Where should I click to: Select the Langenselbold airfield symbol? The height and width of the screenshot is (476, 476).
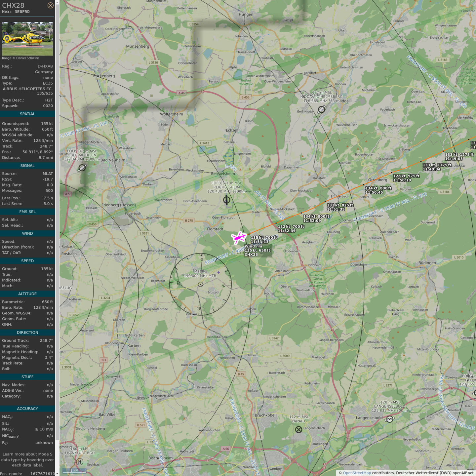(x=390, y=419)
